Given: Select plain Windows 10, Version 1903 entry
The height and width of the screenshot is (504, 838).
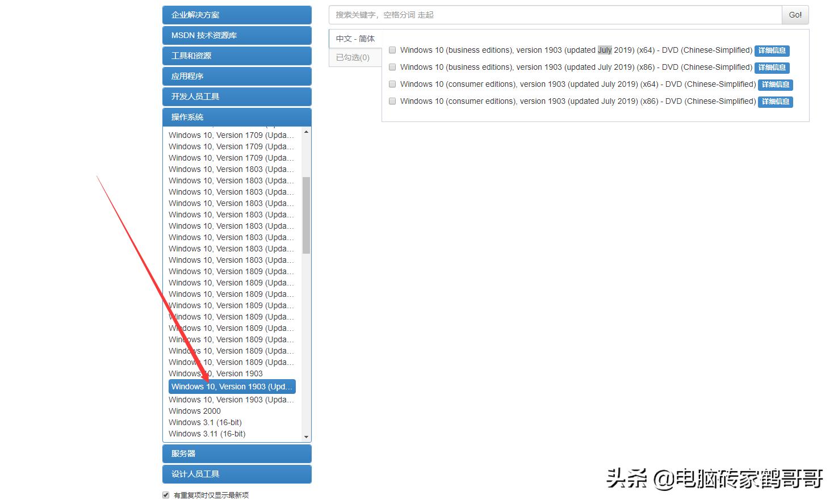Looking at the screenshot, I should pyautogui.click(x=216, y=373).
